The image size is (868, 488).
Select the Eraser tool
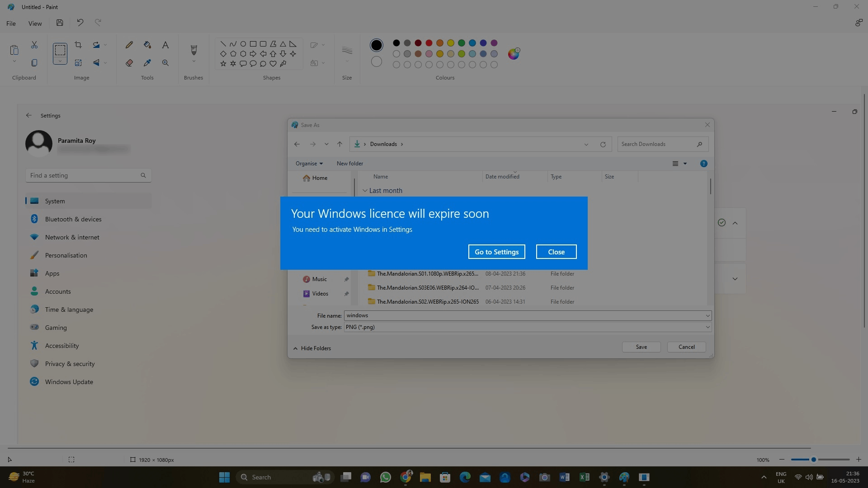[x=129, y=63]
